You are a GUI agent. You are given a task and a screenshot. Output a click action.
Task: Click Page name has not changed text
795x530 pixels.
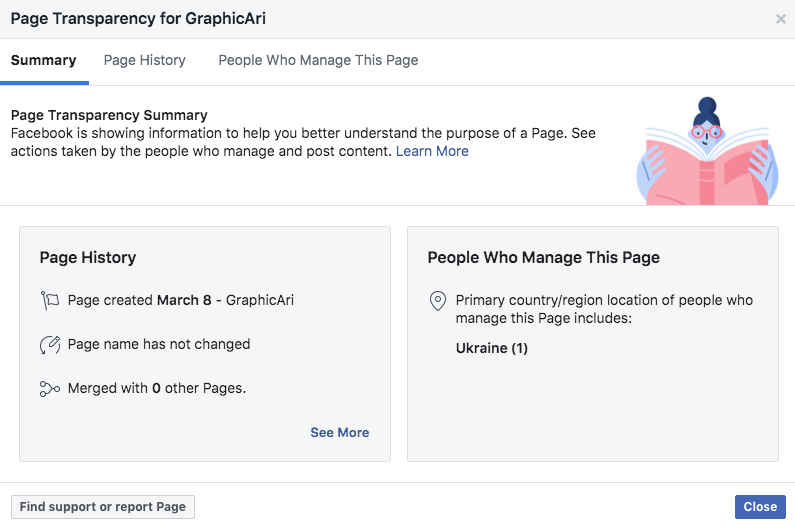pyautogui.click(x=159, y=344)
